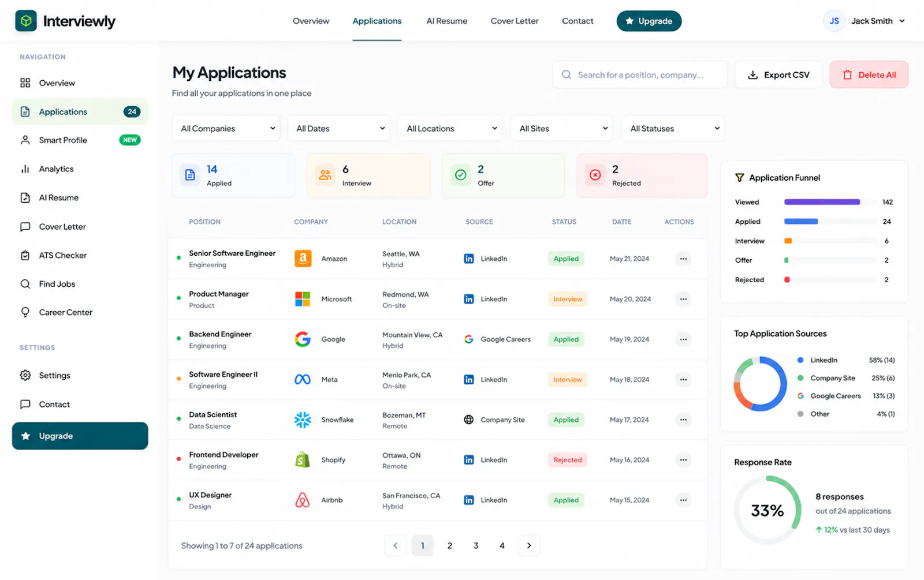Screen dimensions: 924x580
Task: Click the Rejected X icon card
Action: pyautogui.click(x=595, y=175)
